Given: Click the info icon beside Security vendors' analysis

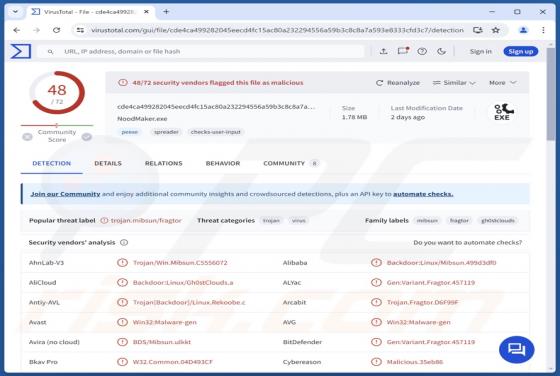Looking at the screenshot, I should click(x=124, y=242).
